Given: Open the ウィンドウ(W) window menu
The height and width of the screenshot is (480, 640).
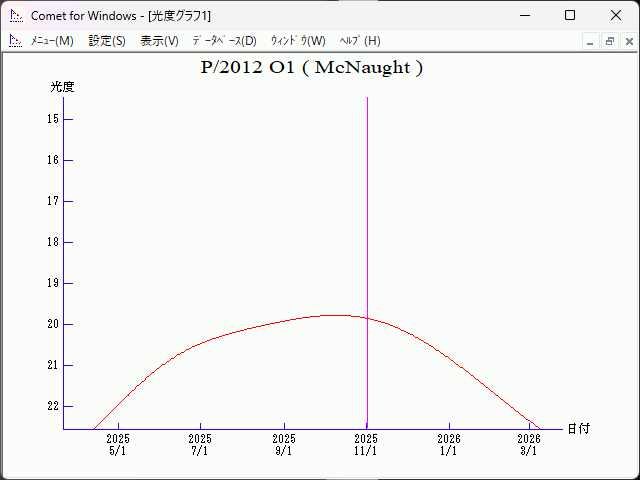Looking at the screenshot, I should coord(298,41).
